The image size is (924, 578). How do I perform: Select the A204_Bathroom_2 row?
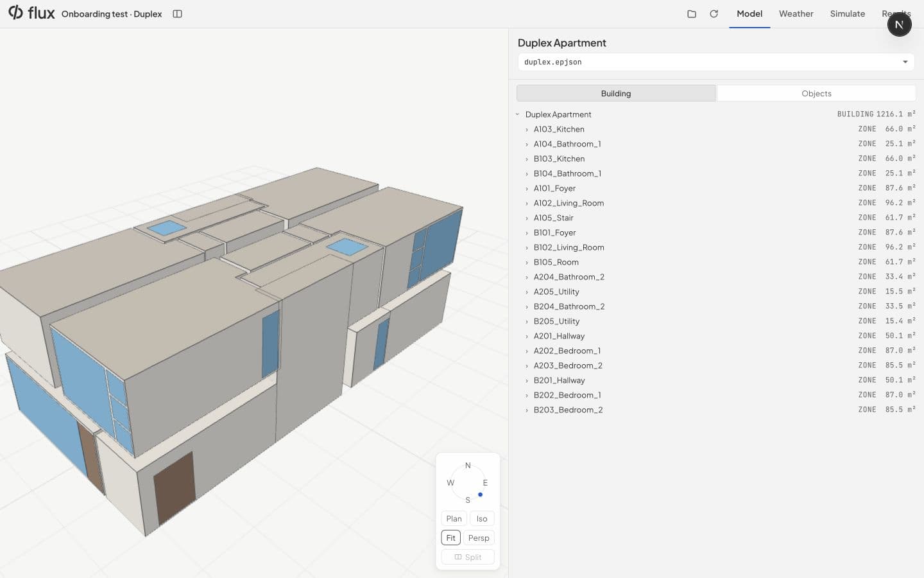716,277
